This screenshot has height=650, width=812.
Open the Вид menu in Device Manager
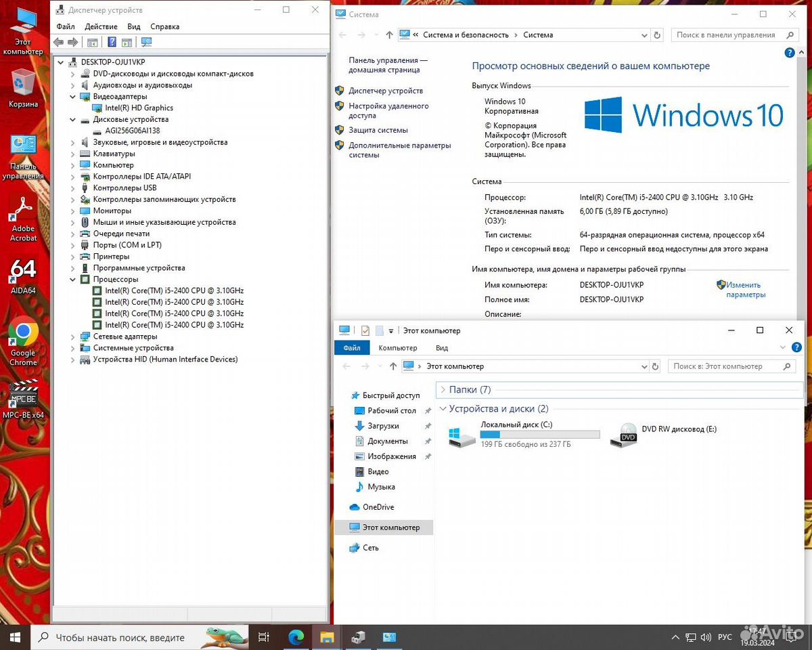tap(134, 26)
